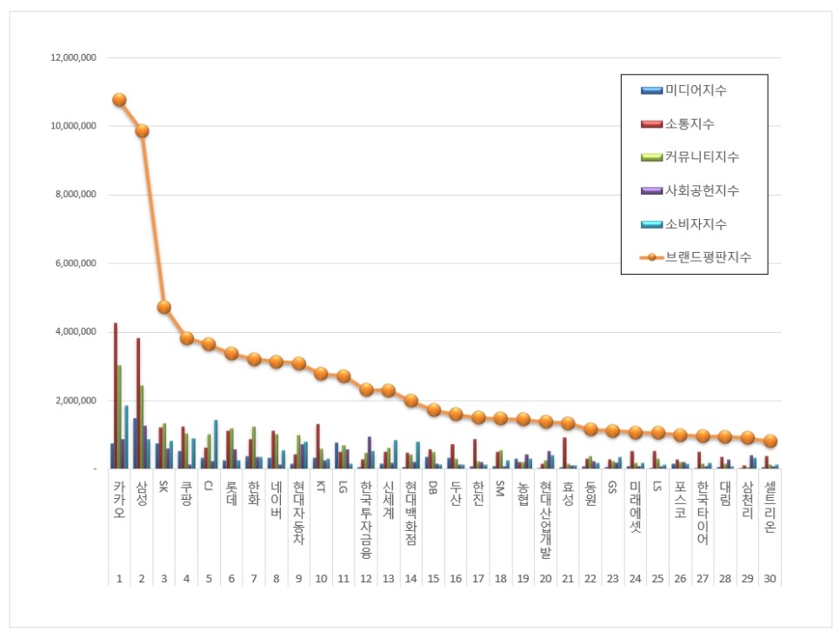This screenshot has width=840, height=638.
Task: Click the orange line marker above 쿠팡
Action: pos(186,338)
